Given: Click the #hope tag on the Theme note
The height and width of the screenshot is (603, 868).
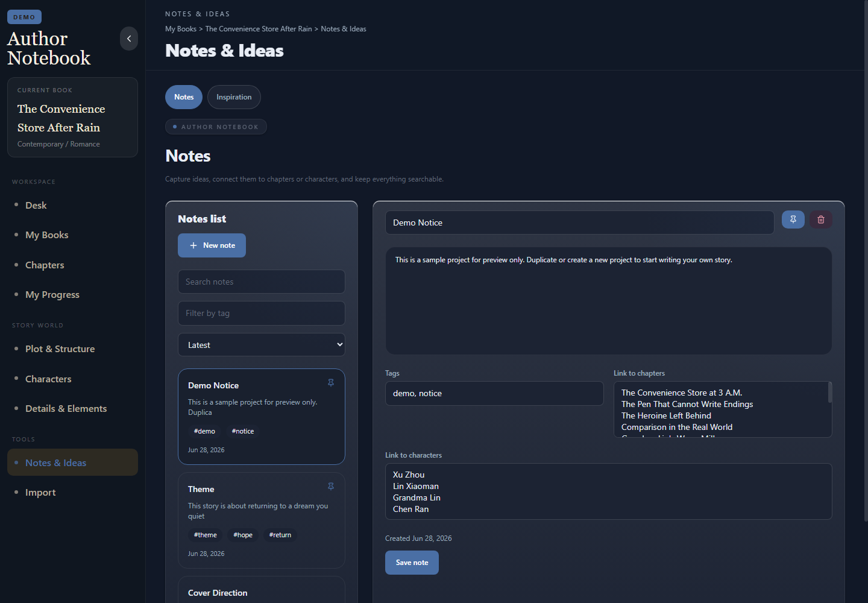Looking at the screenshot, I should [x=243, y=535].
